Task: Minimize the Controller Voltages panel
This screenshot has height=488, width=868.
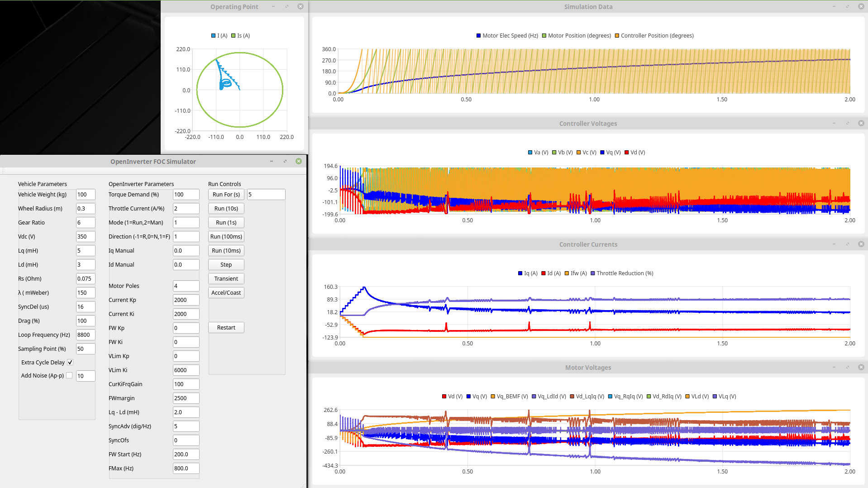Action: click(834, 123)
